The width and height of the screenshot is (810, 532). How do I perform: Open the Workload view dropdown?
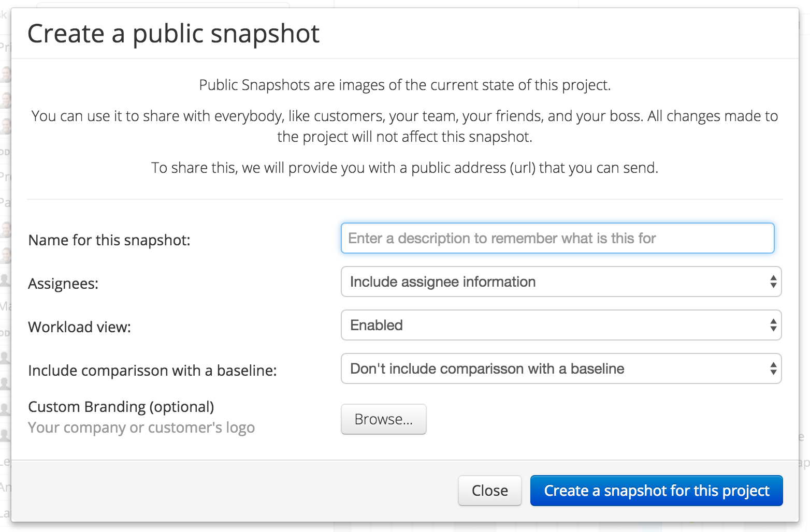(561, 325)
